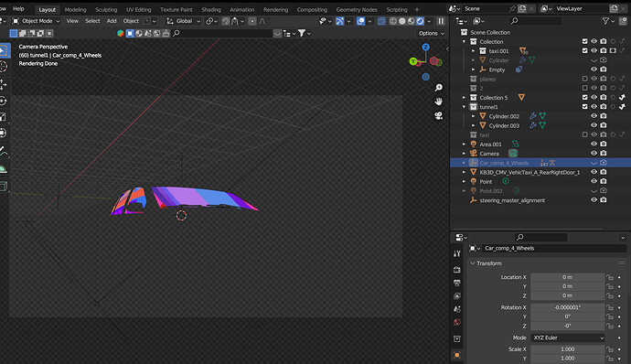
Task: Open the Options dropdown in viewport
Action: (x=431, y=34)
